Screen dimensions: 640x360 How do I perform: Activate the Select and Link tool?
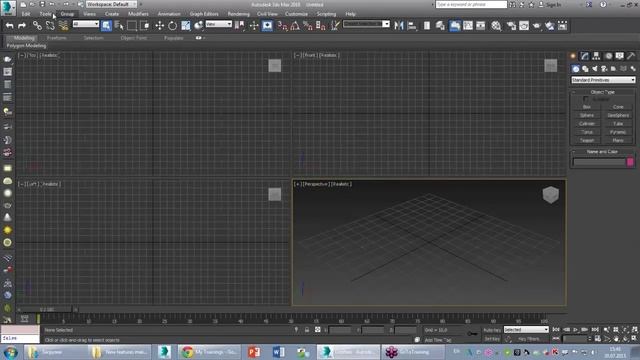point(37,26)
